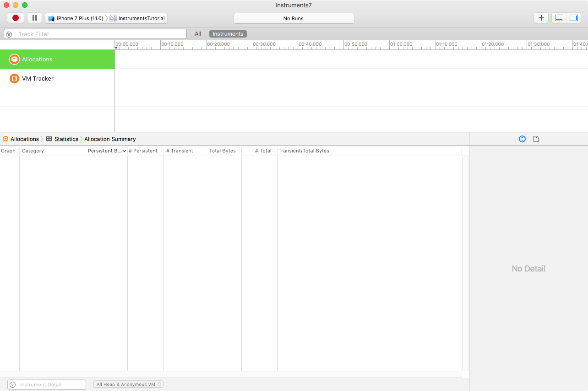Sort by Total Bytes column

pos(220,151)
